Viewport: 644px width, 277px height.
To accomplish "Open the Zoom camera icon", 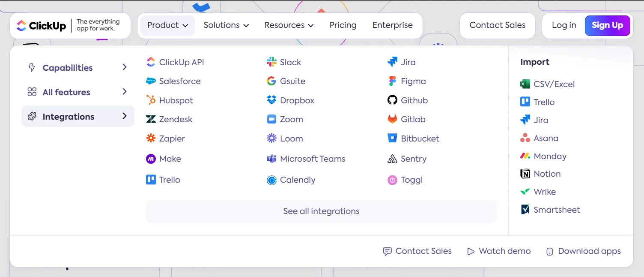I will [271, 119].
